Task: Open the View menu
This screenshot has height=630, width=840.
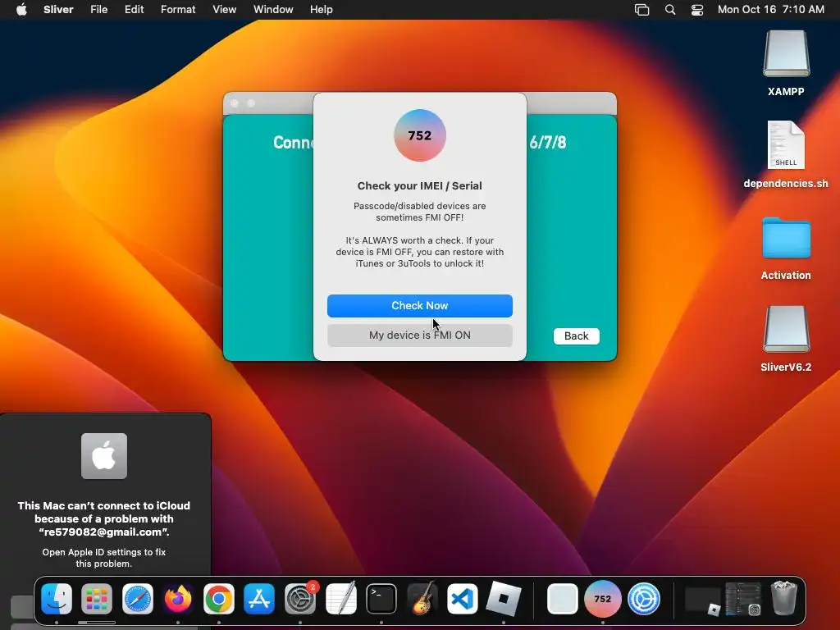Action: click(224, 10)
